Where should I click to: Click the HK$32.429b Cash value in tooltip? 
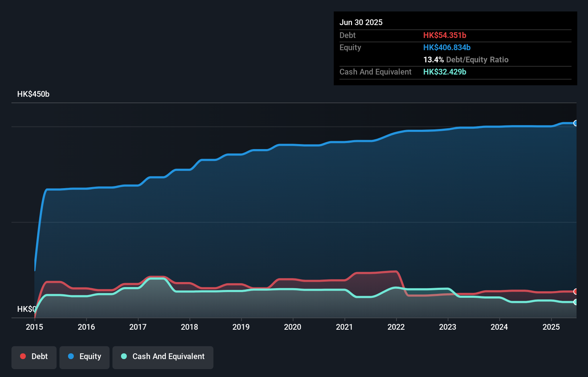pos(444,72)
